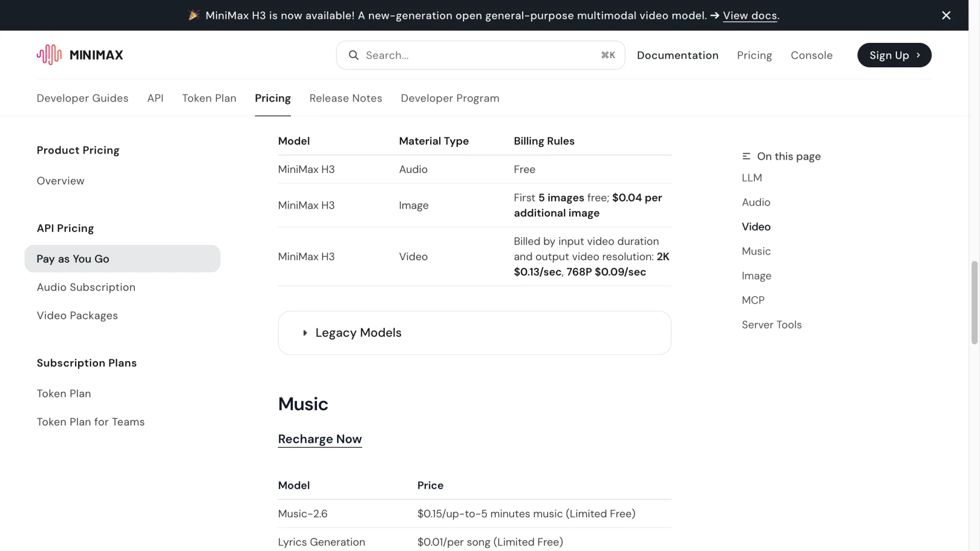Click the Recharge Now link under Music
This screenshot has height=551, width=980.
(x=320, y=439)
